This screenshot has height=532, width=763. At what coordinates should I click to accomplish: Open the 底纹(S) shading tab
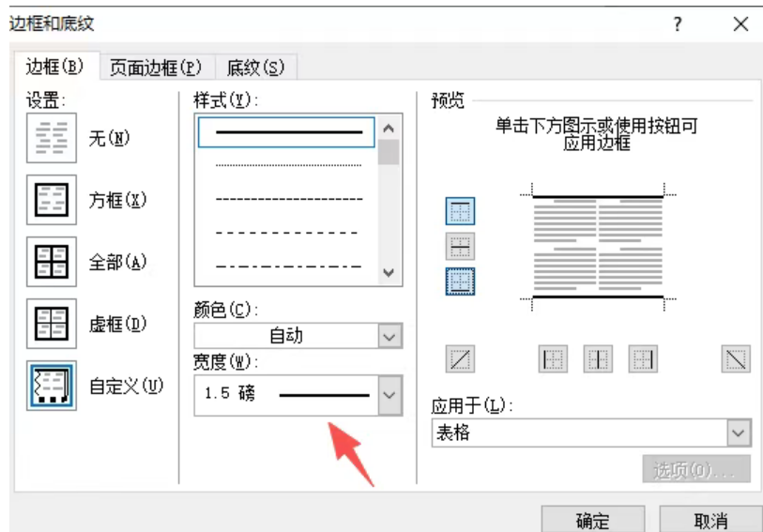coord(256,68)
